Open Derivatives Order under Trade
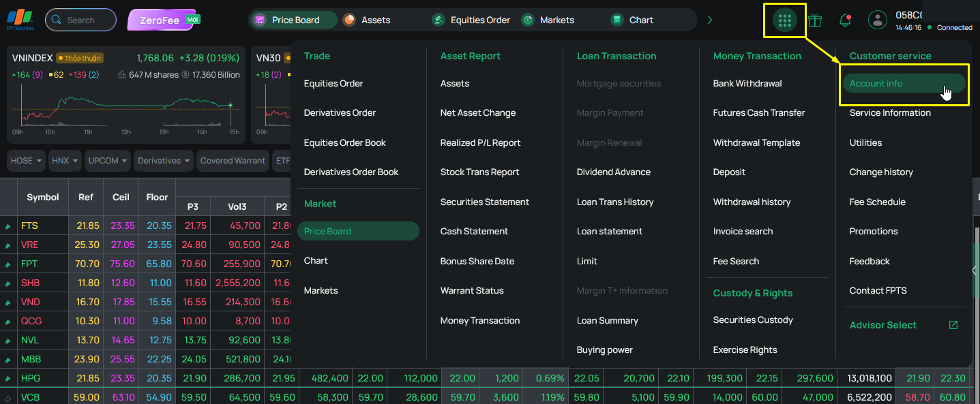 (340, 113)
